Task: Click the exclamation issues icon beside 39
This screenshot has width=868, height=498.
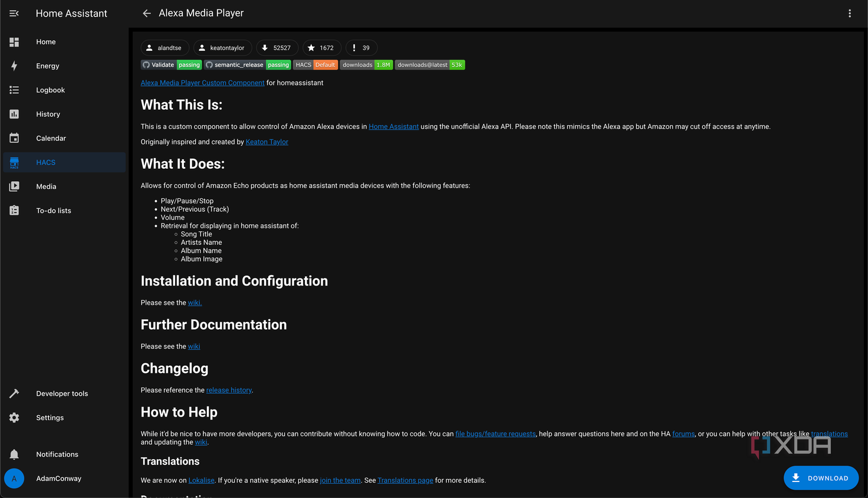Action: click(x=354, y=48)
